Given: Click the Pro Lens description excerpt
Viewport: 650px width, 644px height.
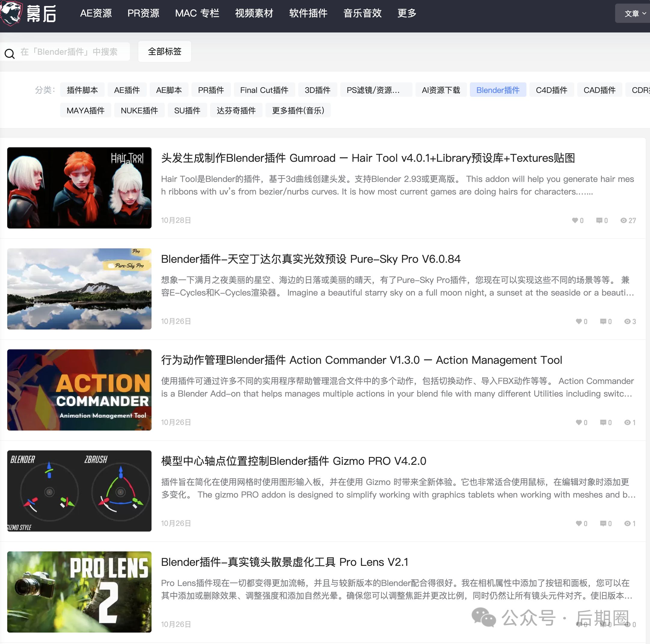Looking at the screenshot, I should point(397,589).
